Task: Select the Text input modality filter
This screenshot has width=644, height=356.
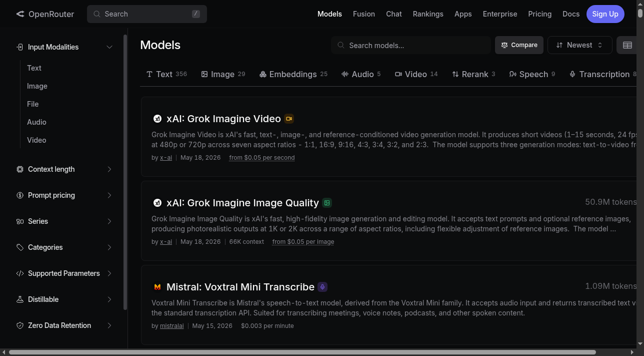Action: 34,68
